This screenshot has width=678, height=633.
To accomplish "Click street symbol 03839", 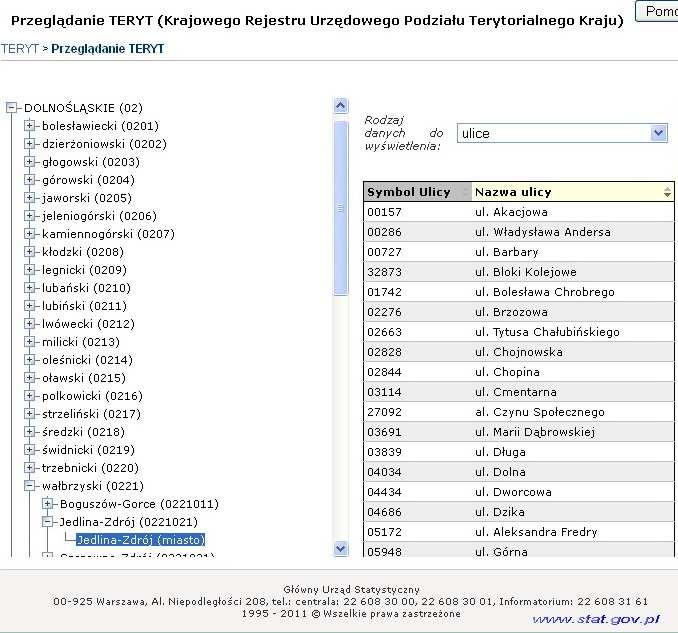I will coord(384,452).
